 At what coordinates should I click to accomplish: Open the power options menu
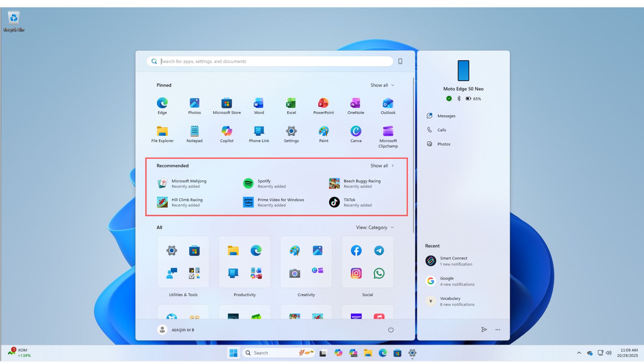pos(391,329)
